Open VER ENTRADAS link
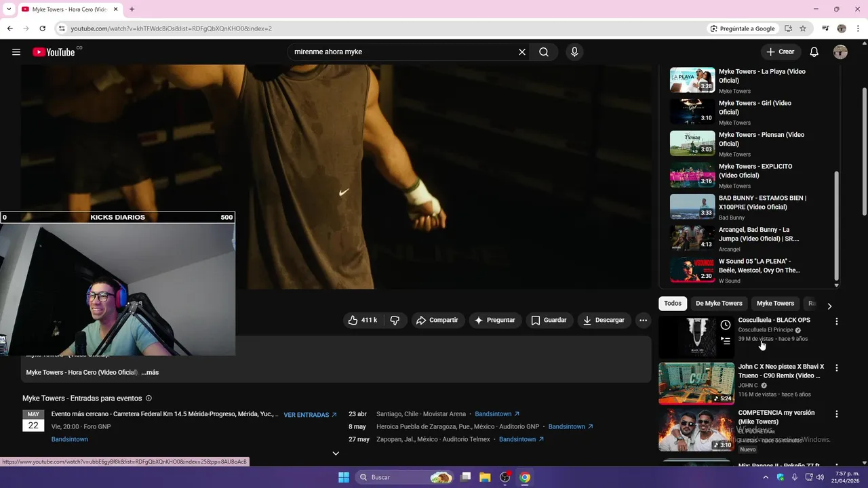This screenshot has width=868, height=488. [310, 415]
